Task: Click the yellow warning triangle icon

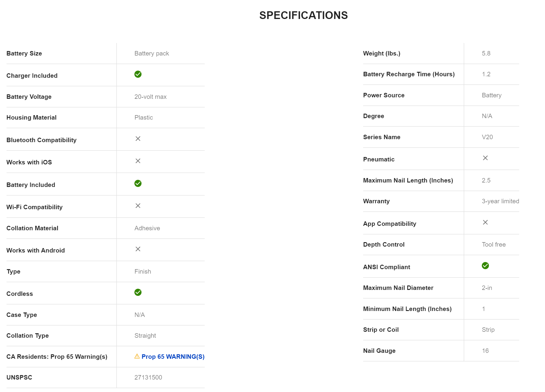Action: click(x=137, y=356)
